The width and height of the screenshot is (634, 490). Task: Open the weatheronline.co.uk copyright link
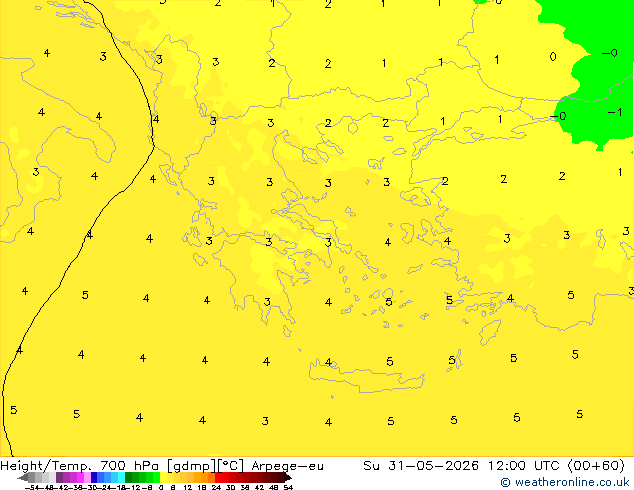565,482
